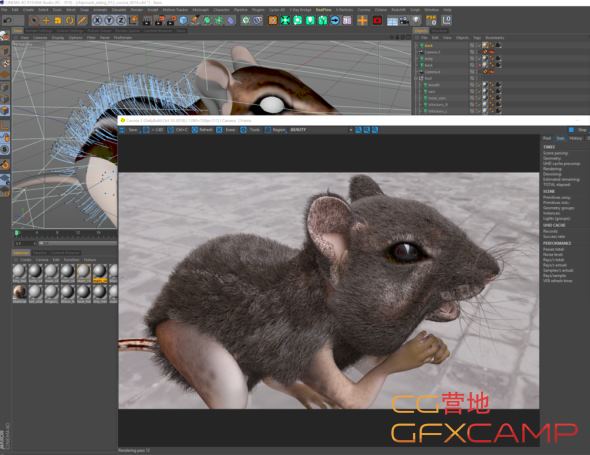The height and width of the screenshot is (455, 590).
Task: Click the timeline frame range slider
Action: click(x=77, y=243)
